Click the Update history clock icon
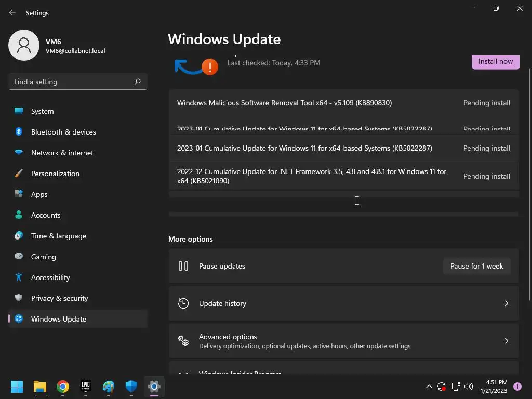Screen dimensions: 532x399 (x=183, y=303)
